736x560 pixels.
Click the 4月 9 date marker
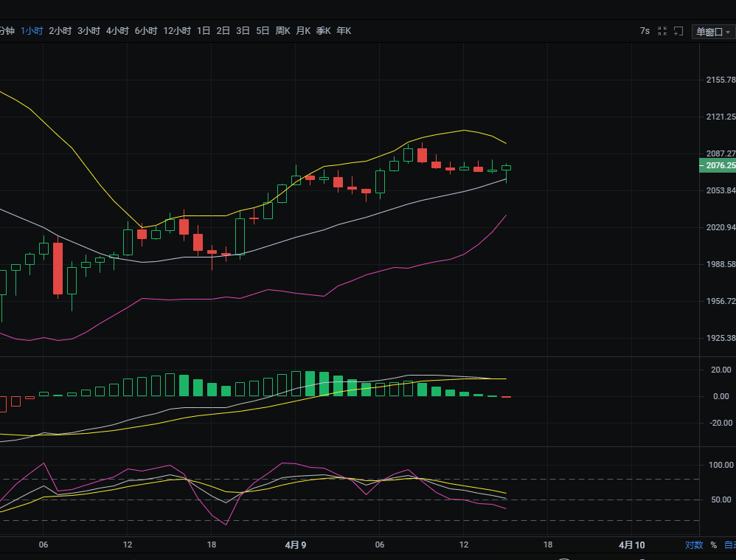point(296,545)
